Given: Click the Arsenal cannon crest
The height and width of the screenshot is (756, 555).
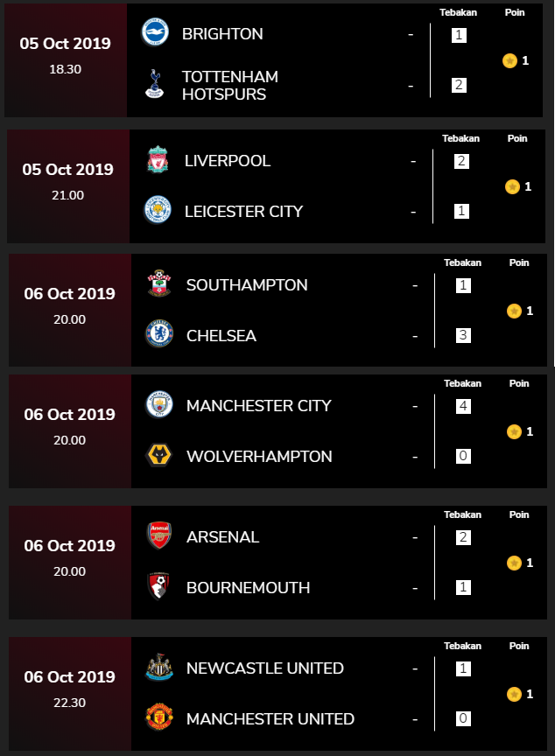Looking at the screenshot, I should click(159, 536).
